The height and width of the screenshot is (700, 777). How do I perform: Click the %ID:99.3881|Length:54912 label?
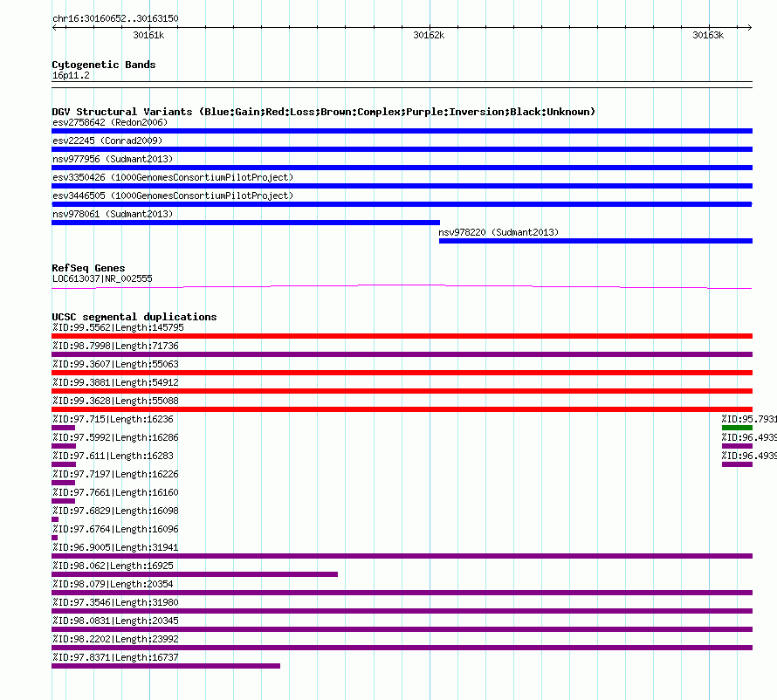pos(115,382)
